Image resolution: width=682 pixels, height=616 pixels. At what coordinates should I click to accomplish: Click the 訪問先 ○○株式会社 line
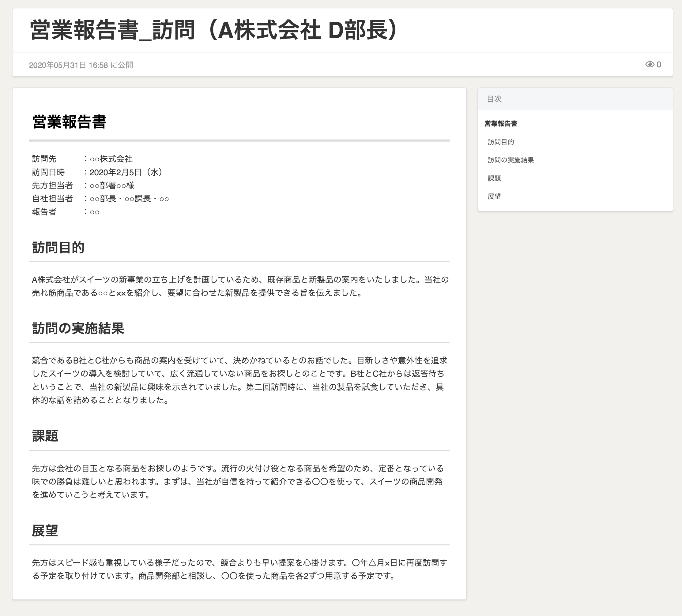pos(82,159)
